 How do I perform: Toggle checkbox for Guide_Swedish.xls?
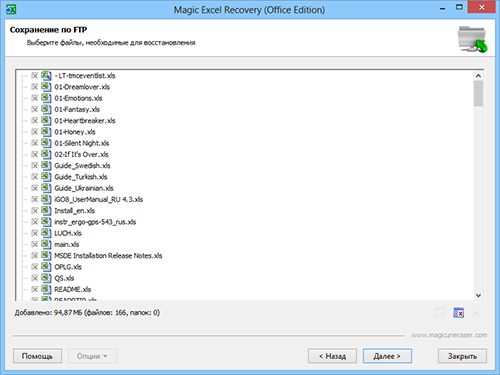click(x=34, y=166)
